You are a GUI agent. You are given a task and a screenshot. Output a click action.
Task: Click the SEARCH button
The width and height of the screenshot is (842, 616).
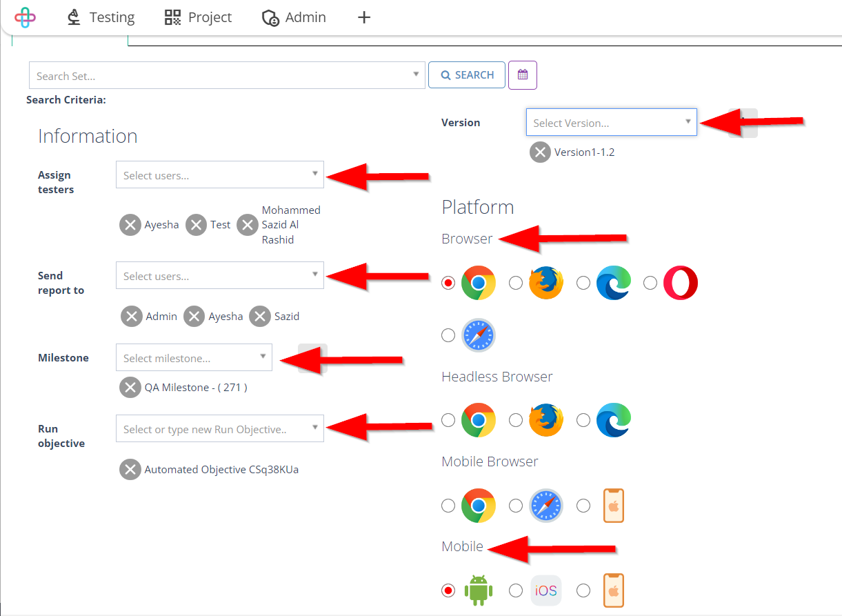click(467, 75)
